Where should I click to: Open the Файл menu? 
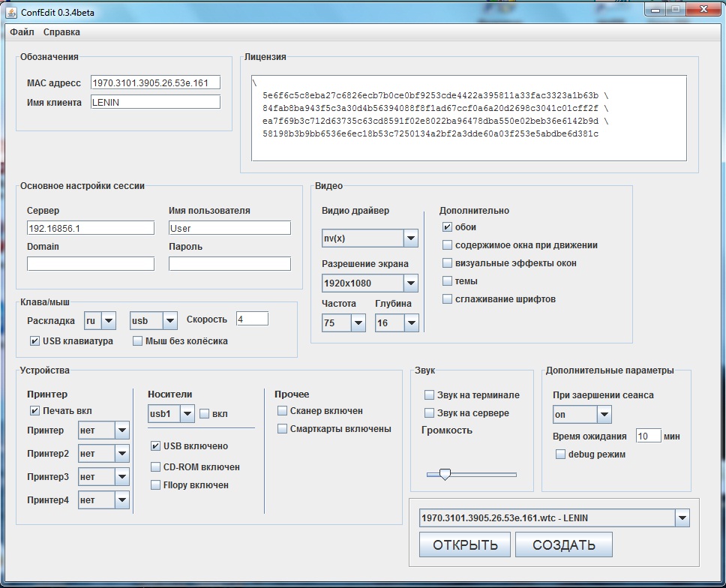[22, 32]
